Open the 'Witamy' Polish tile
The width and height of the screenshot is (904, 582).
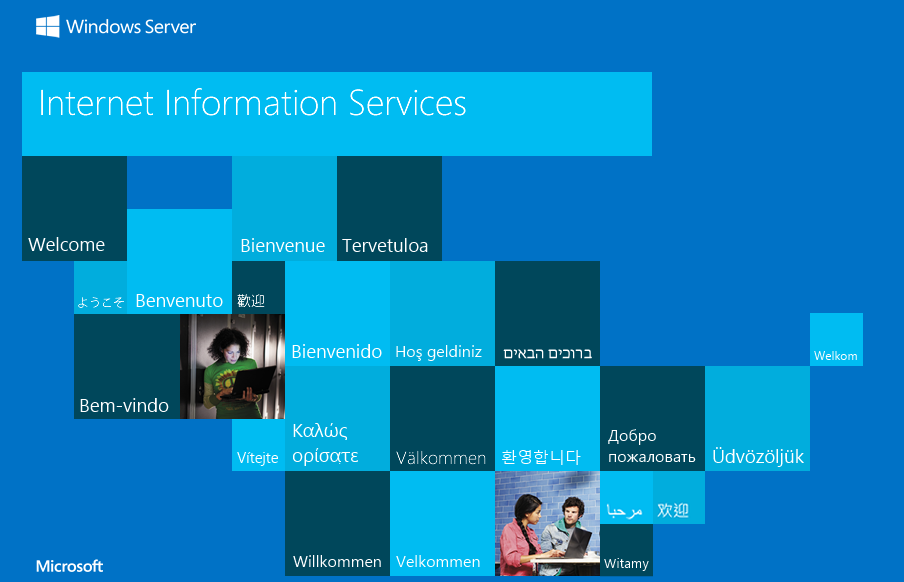[626, 550]
